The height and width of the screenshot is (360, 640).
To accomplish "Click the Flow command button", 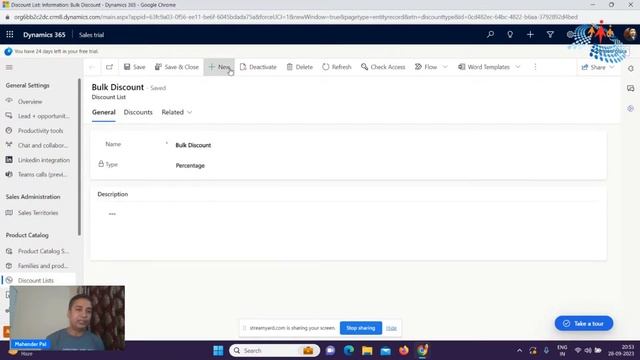I will [426, 67].
